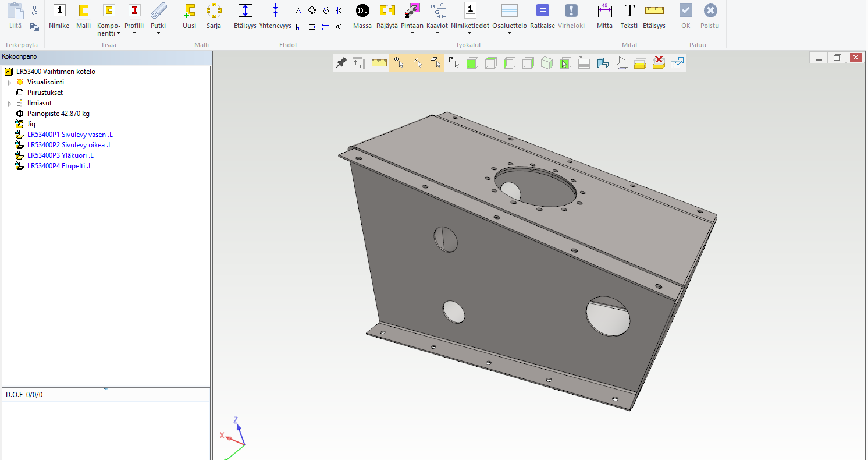Expand the Visualisointi tree node
Viewport: 868px width, 460px height.
tap(9, 83)
